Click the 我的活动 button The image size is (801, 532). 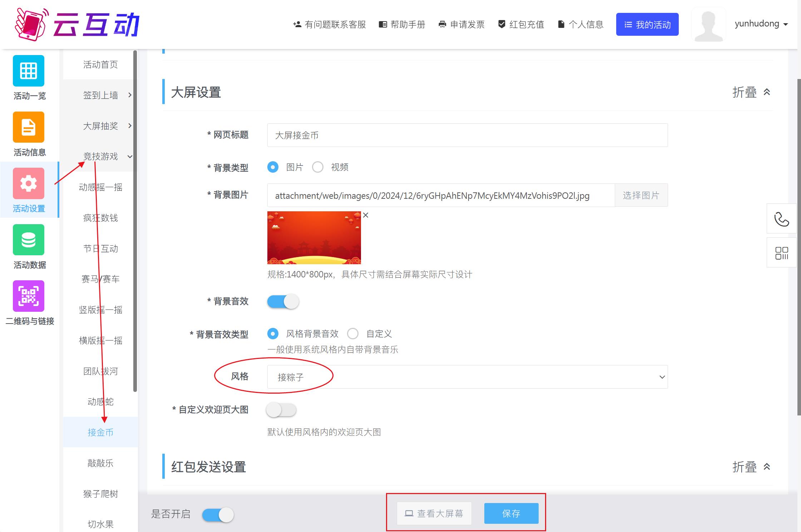(x=647, y=24)
